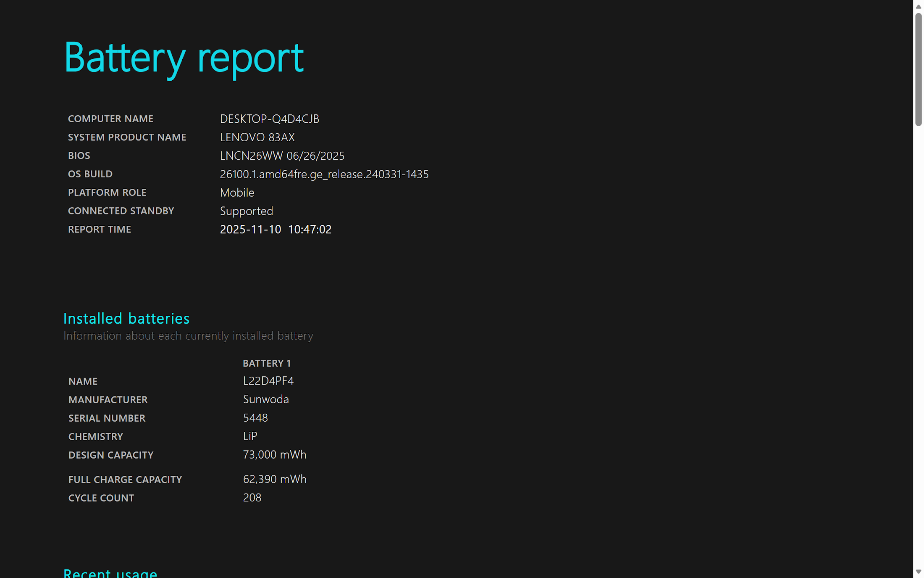Image resolution: width=924 pixels, height=578 pixels.
Task: Click the BATTERY 1 column header
Action: [x=266, y=363]
